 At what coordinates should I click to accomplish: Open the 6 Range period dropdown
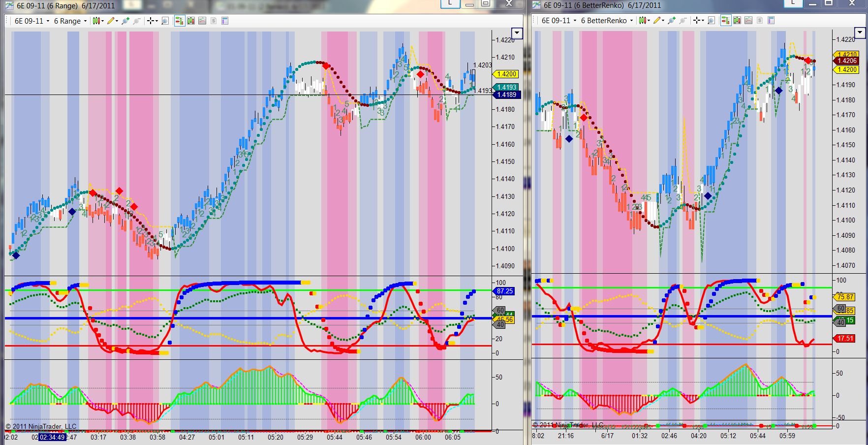(70, 21)
